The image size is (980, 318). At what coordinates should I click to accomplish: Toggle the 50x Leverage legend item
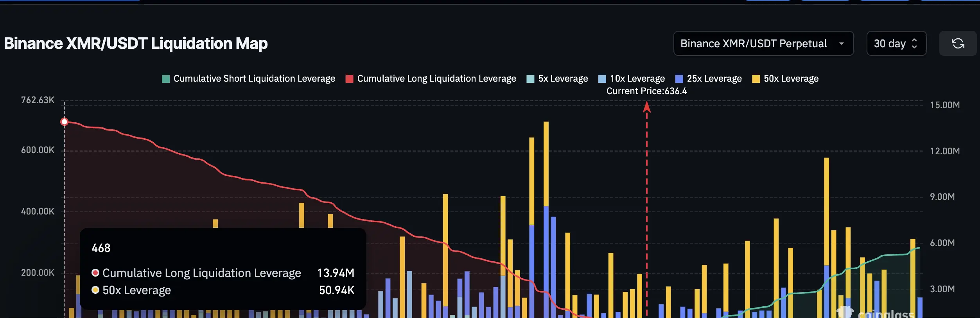point(785,79)
